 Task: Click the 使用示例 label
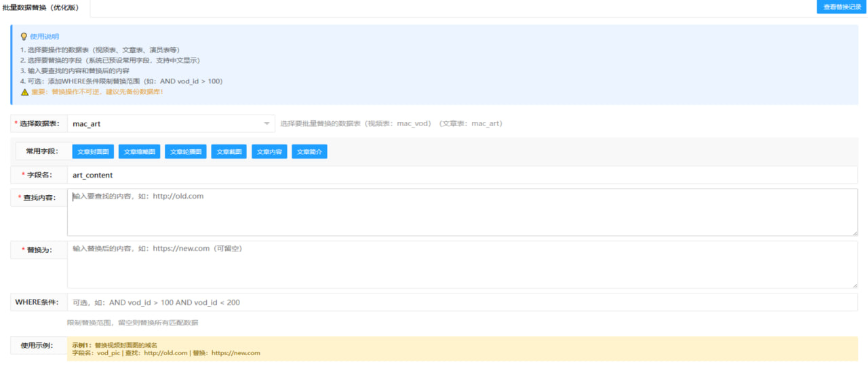(38, 345)
